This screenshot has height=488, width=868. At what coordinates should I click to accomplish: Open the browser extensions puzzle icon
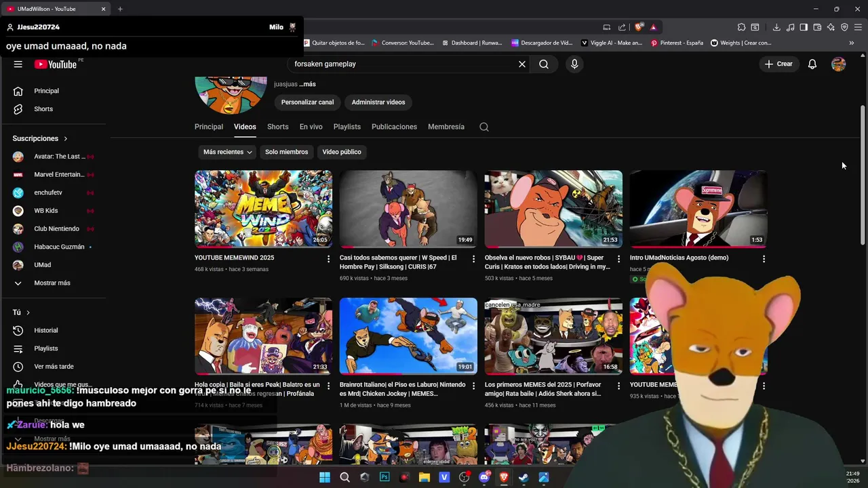(741, 27)
